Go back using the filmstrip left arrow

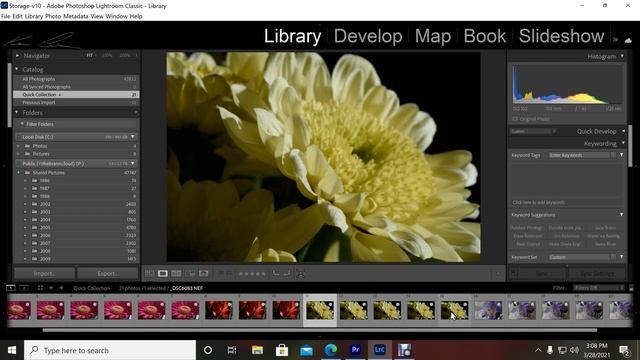51,288
